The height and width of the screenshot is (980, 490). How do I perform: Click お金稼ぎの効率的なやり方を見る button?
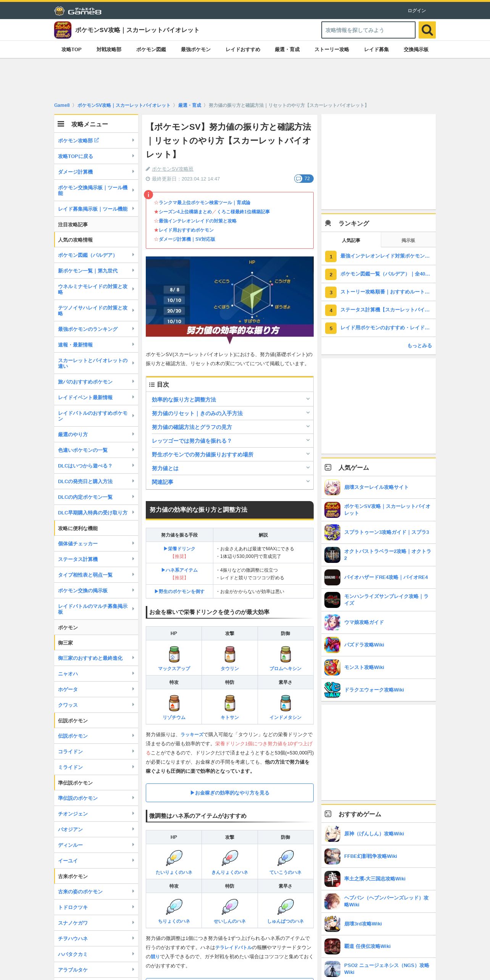pyautogui.click(x=230, y=793)
